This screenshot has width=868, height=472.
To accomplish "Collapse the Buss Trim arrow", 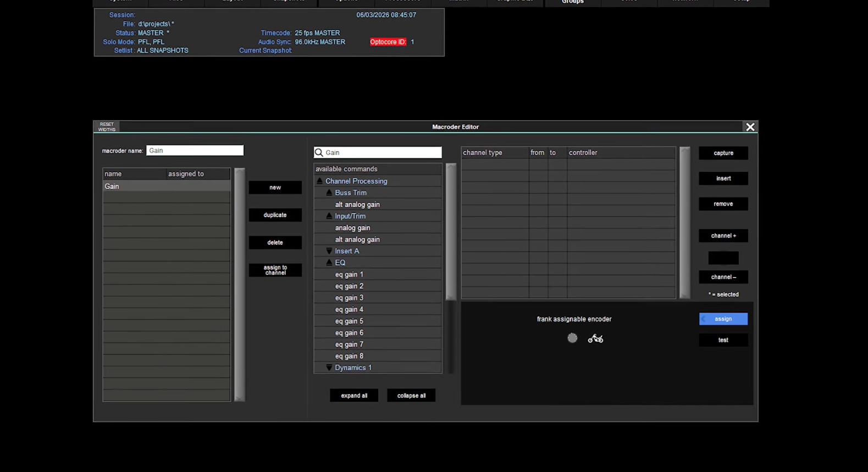I will (x=329, y=193).
